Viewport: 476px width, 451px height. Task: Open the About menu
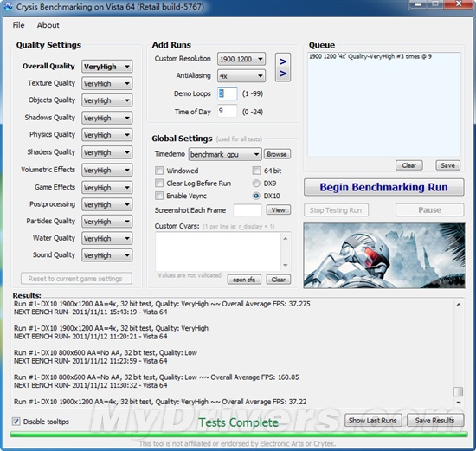coord(48,25)
